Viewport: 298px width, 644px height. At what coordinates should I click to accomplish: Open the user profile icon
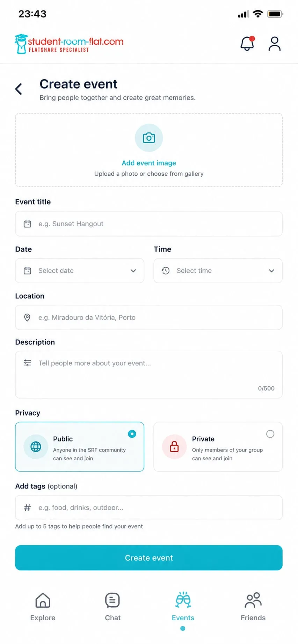[275, 44]
